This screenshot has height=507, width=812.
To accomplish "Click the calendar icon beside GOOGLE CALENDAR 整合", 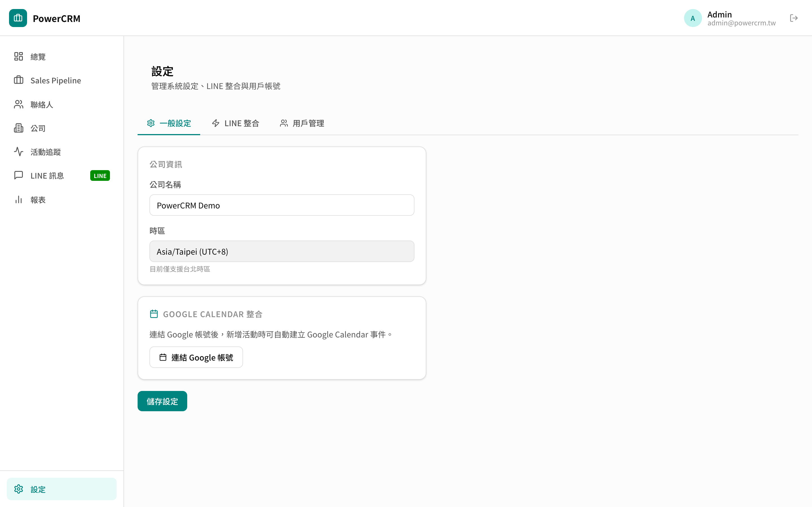I will [154, 313].
